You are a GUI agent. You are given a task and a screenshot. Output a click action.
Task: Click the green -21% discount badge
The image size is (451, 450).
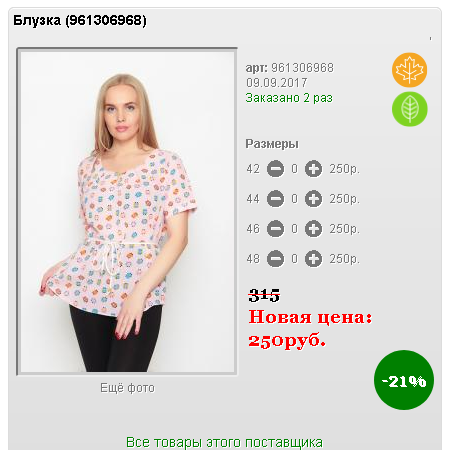click(x=404, y=380)
